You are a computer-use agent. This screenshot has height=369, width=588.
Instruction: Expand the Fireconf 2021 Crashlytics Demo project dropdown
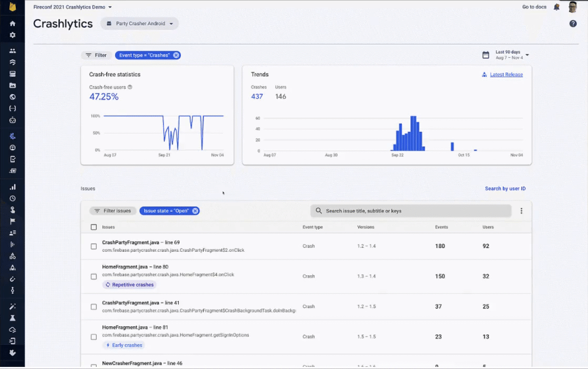[73, 7]
